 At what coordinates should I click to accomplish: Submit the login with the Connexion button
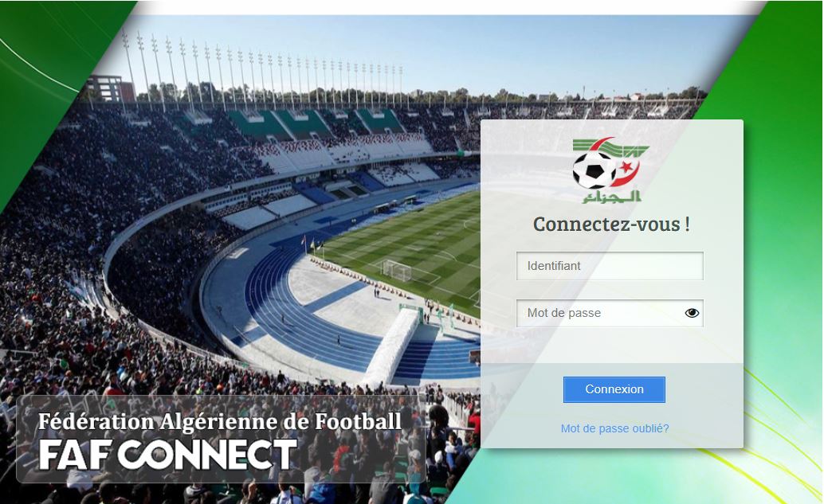pyautogui.click(x=614, y=389)
